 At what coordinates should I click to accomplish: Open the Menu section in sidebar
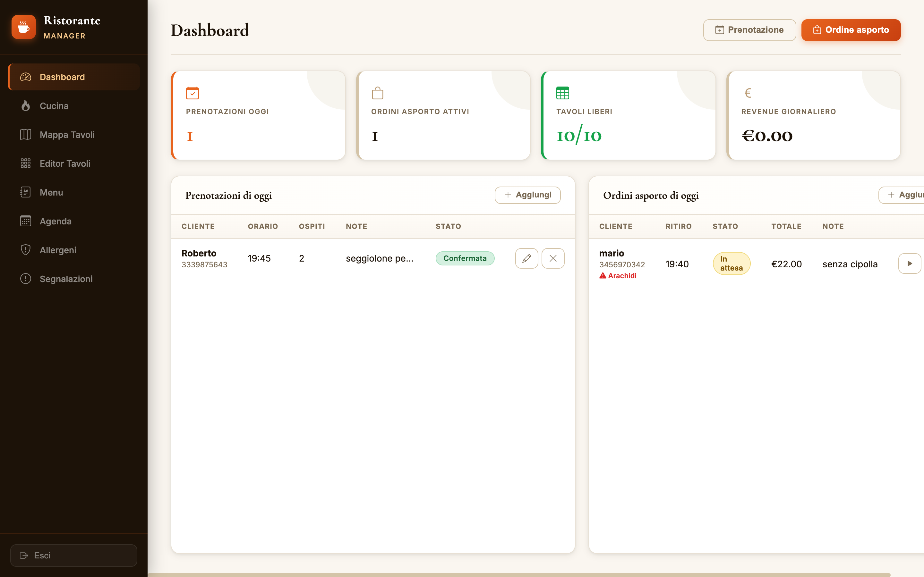click(51, 192)
